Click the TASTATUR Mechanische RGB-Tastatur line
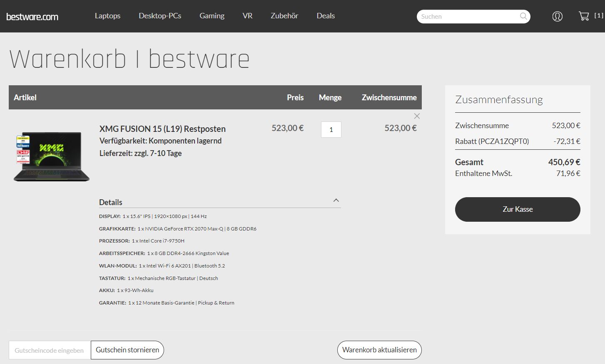This screenshot has height=364, width=605. 159,278
